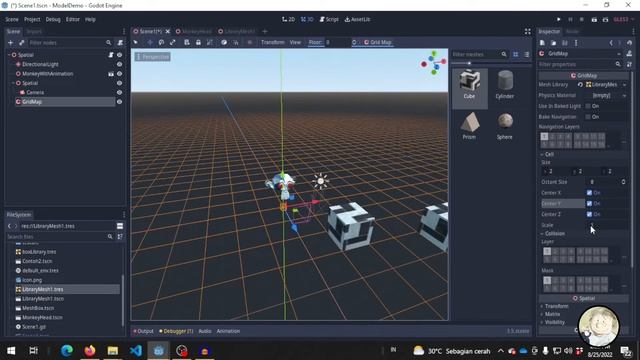The width and height of the screenshot is (640, 360).
Task: Toggle visibility of DirectionalLight node
Action: tap(120, 64)
